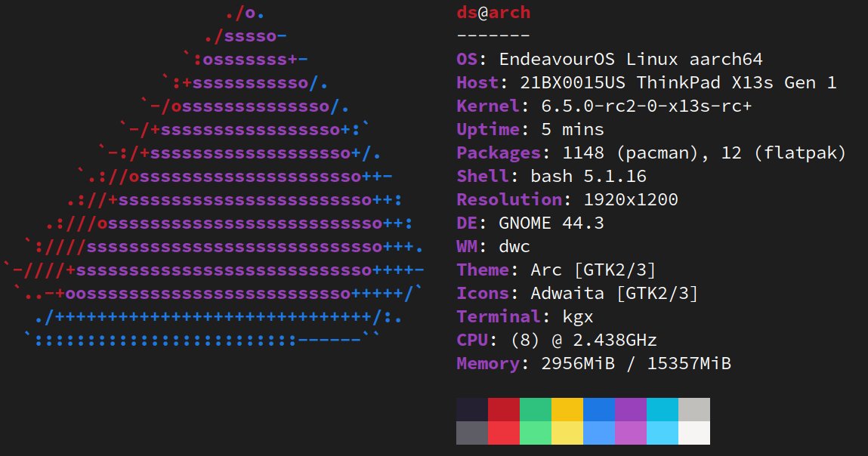Click the white color swatch

694,433
